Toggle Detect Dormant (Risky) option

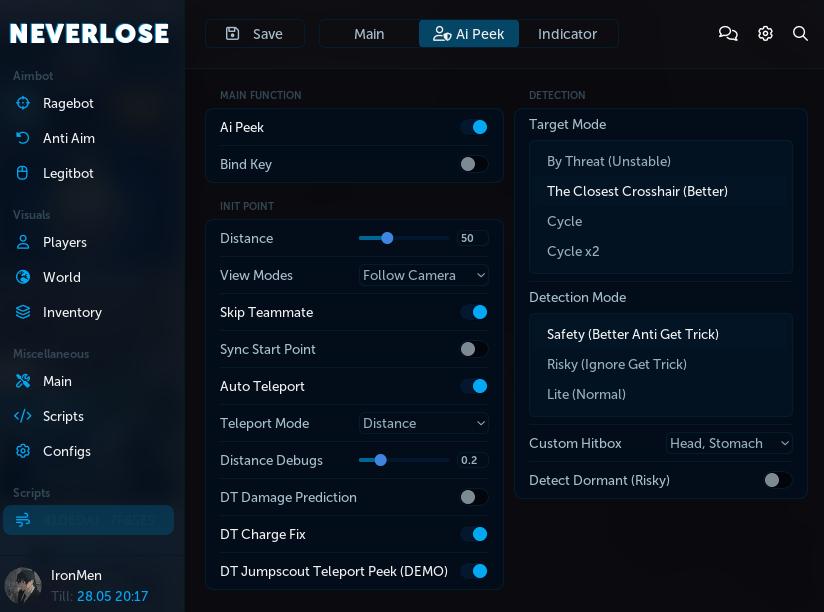[x=778, y=480]
